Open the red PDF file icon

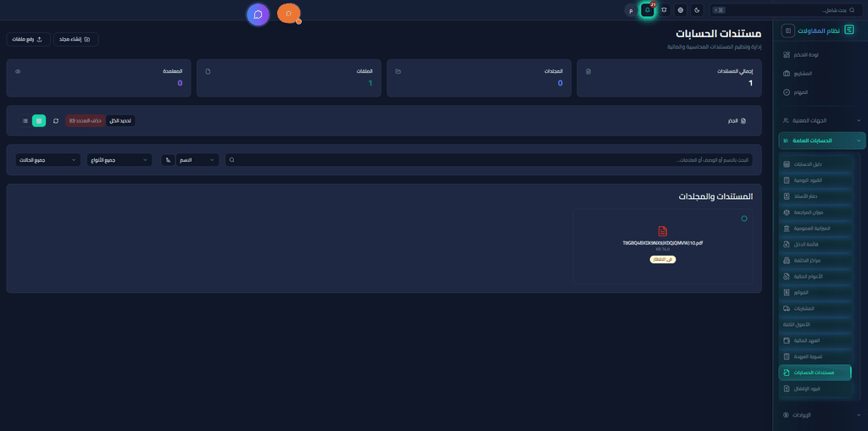click(x=663, y=231)
